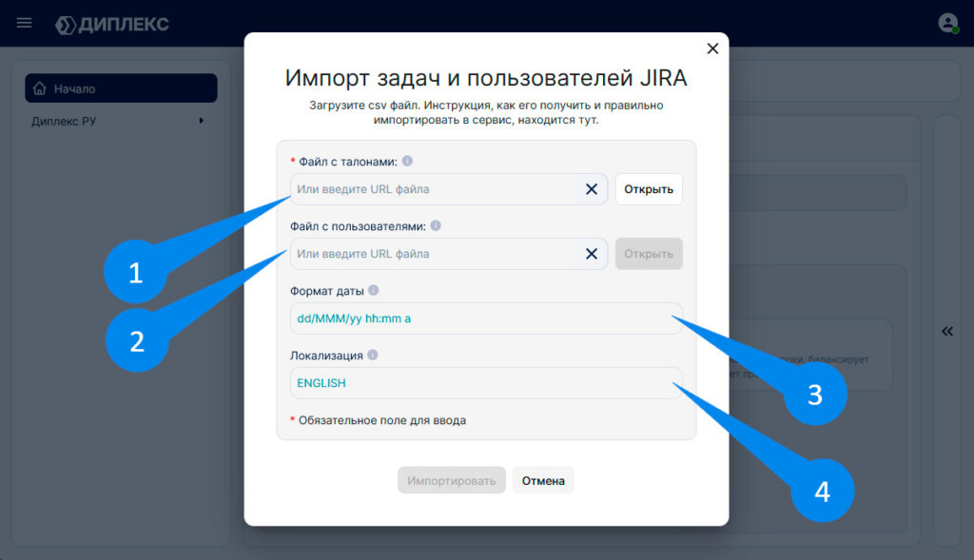Clear the Файл с пользователями field
This screenshot has height=560, width=974.
[x=592, y=254]
